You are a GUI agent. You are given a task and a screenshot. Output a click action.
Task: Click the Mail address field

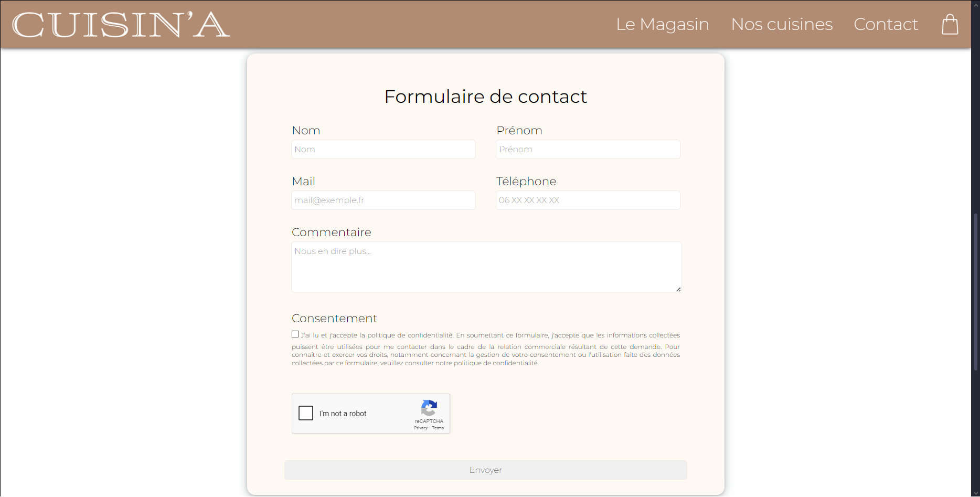tap(384, 200)
